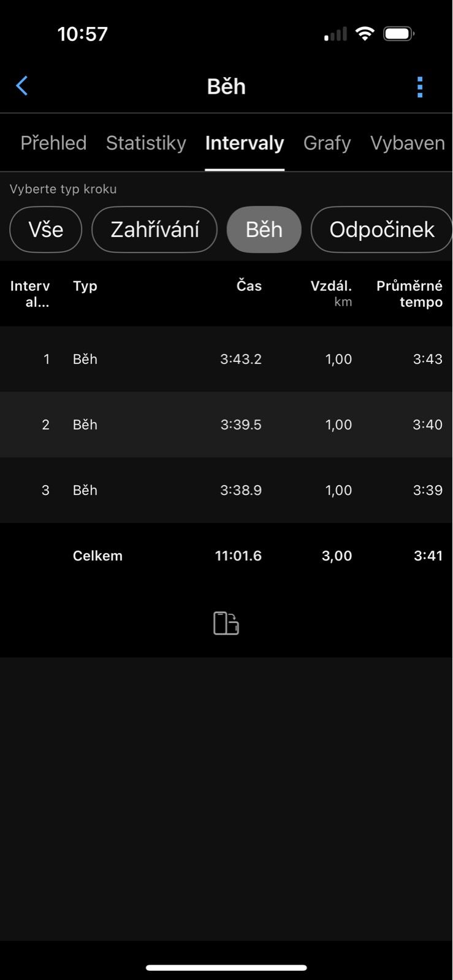Open interval 2 row showing 3:39.5
Viewport: 453px width, 980px height.
tap(226, 424)
